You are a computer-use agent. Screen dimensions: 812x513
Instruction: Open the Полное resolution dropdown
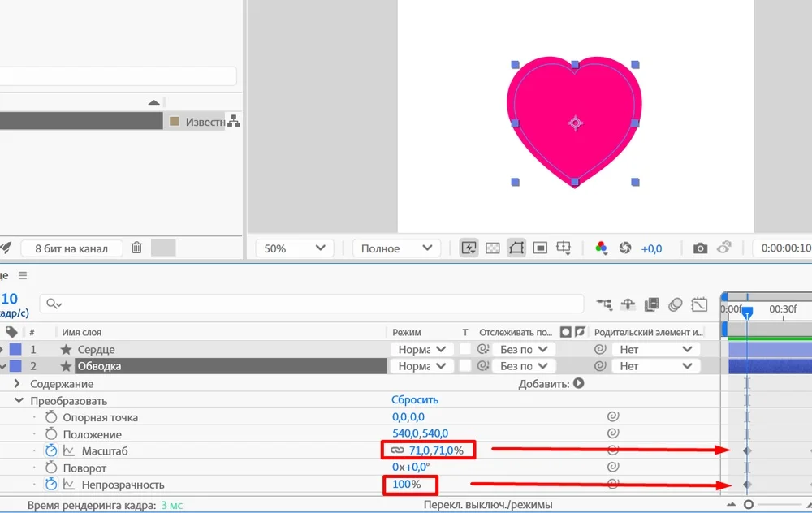pyautogui.click(x=397, y=248)
